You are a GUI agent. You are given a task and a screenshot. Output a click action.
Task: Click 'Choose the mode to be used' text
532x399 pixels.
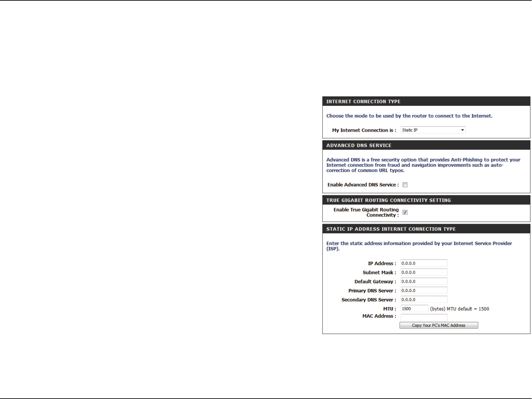coord(409,116)
